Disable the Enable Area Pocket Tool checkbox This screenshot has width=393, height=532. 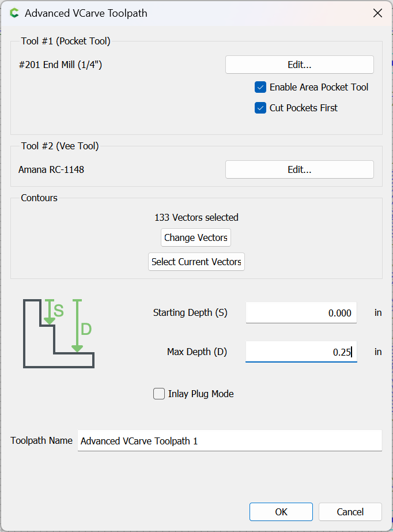[260, 88]
